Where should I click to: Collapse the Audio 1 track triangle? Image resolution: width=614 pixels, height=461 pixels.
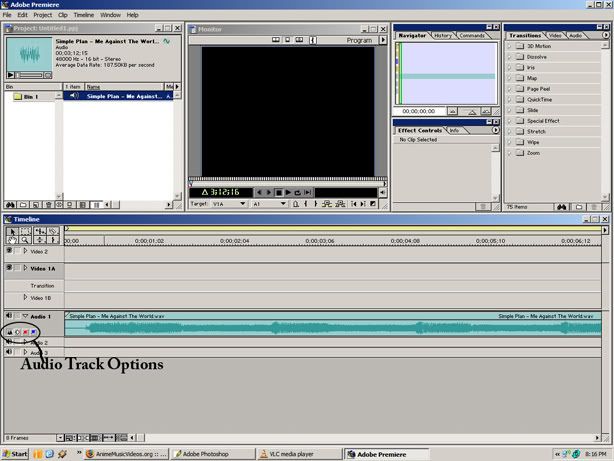click(25, 316)
